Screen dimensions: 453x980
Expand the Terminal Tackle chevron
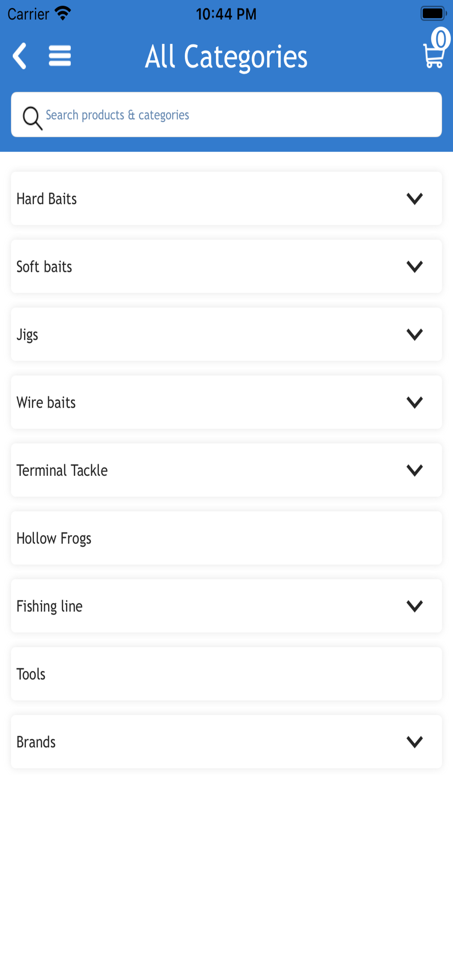point(415,470)
